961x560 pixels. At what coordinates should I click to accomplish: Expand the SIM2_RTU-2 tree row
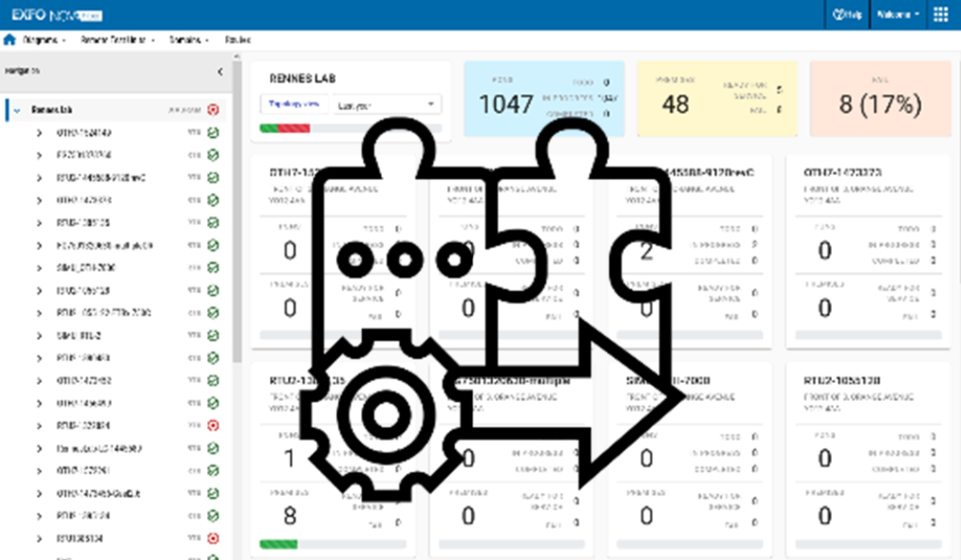click(x=39, y=336)
